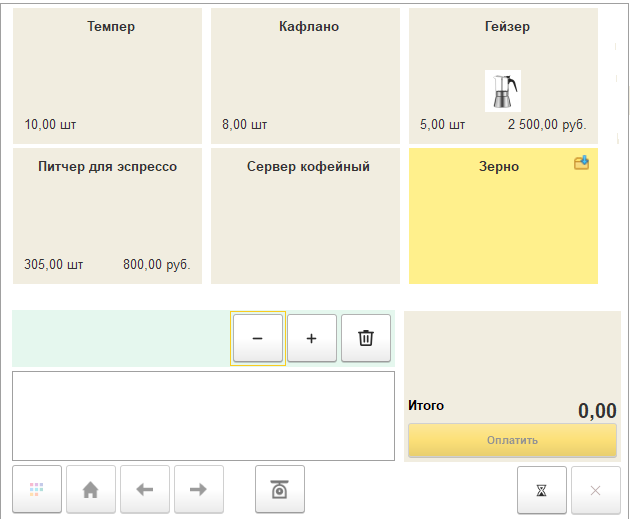Select the Кафлано product tile
Image resolution: width=630 pixels, height=519 pixels.
[x=305, y=75]
